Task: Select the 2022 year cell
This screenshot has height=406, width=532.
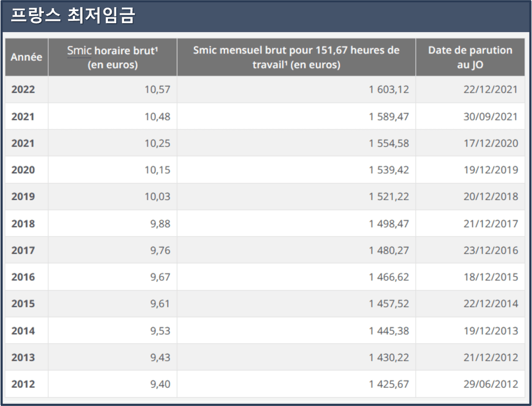Action: pos(23,89)
